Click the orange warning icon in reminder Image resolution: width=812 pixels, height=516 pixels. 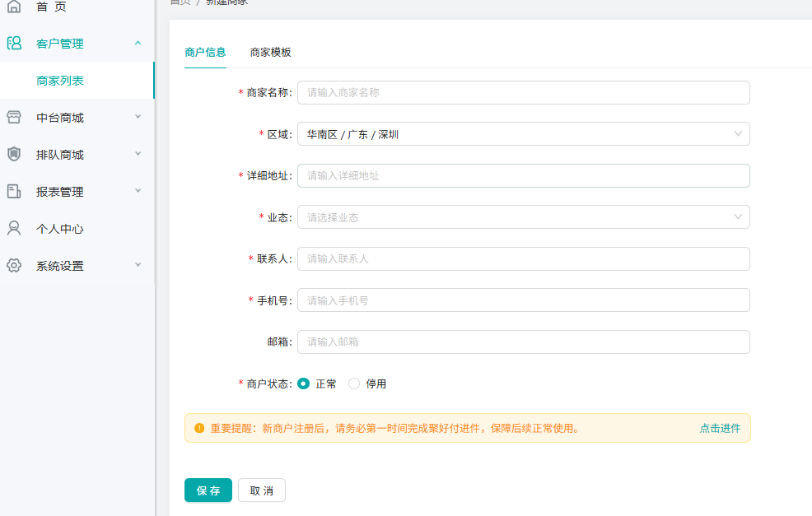(x=199, y=428)
